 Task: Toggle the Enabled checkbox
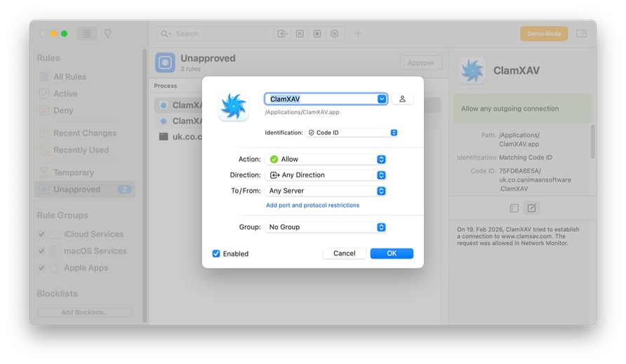(216, 253)
